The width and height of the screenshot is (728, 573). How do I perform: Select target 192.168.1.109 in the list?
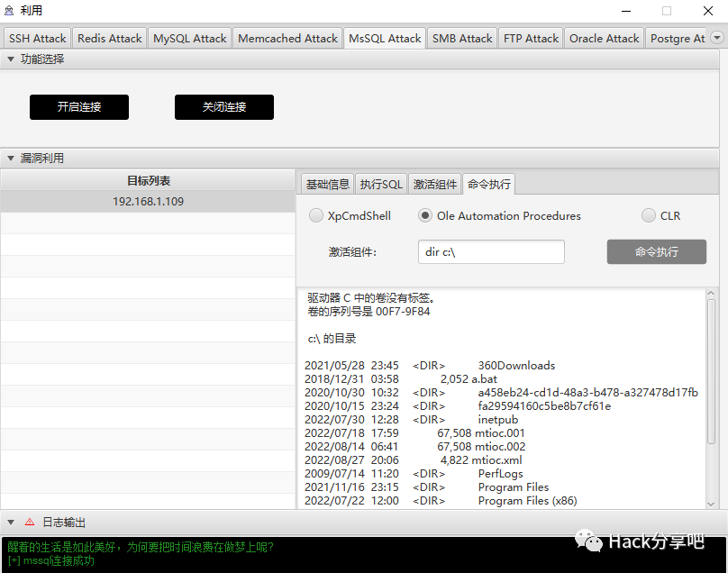[x=148, y=202]
